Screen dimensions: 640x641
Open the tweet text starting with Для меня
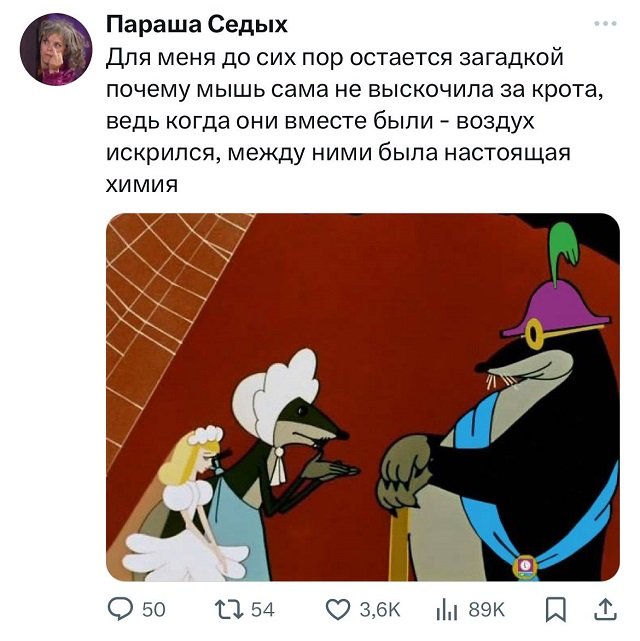pyautogui.click(x=355, y=121)
